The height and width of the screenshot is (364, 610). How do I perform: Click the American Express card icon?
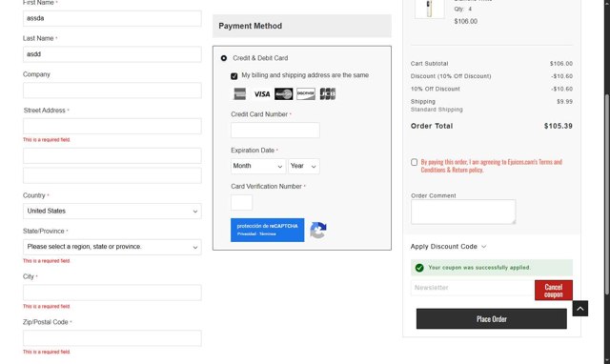(x=239, y=93)
